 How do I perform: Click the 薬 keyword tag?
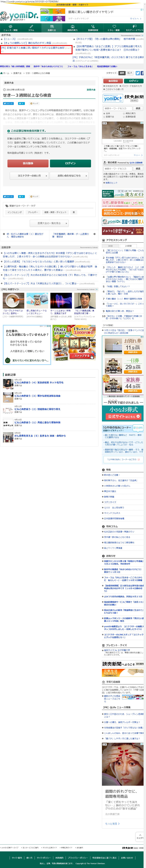click(74, 212)
